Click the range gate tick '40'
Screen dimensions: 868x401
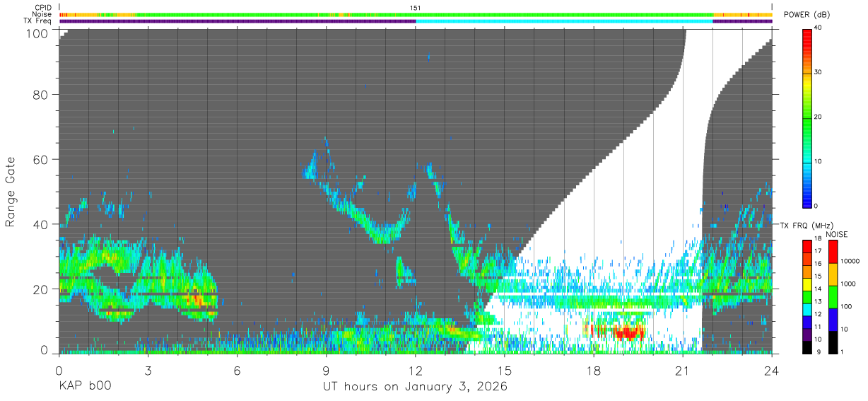tap(40, 224)
